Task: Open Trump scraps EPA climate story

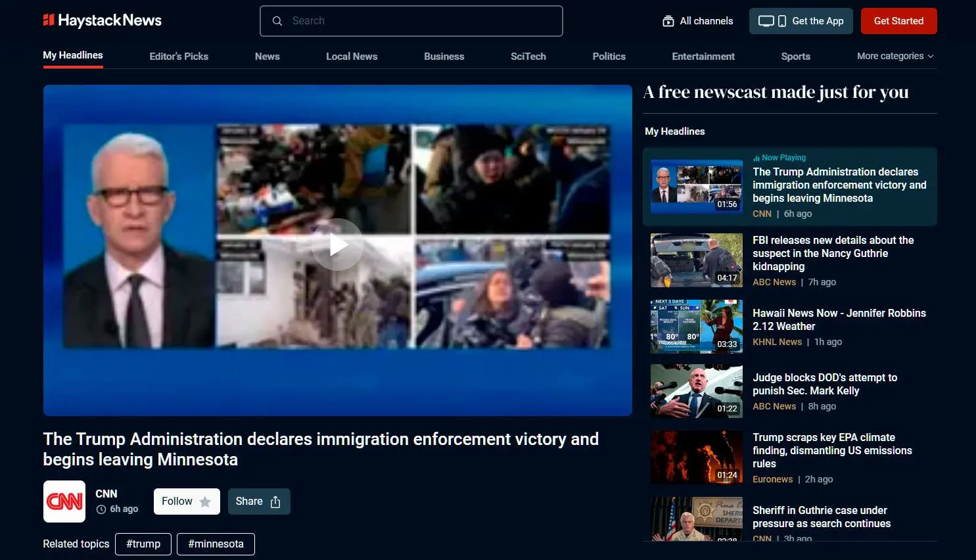Action: (831, 450)
